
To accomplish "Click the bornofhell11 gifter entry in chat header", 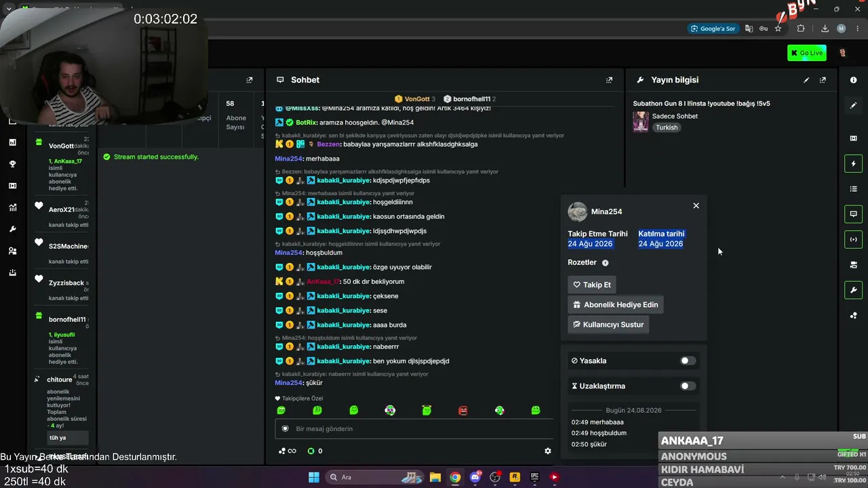I will (x=469, y=99).
